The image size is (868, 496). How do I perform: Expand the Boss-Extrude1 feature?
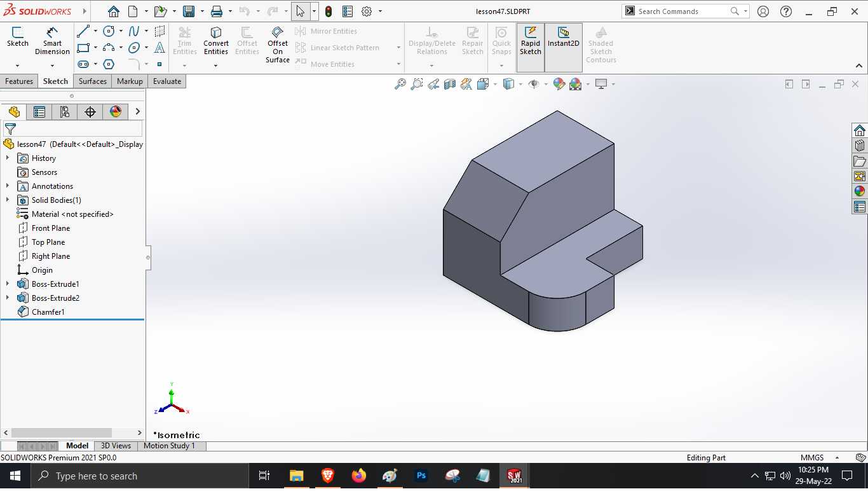tap(8, 284)
